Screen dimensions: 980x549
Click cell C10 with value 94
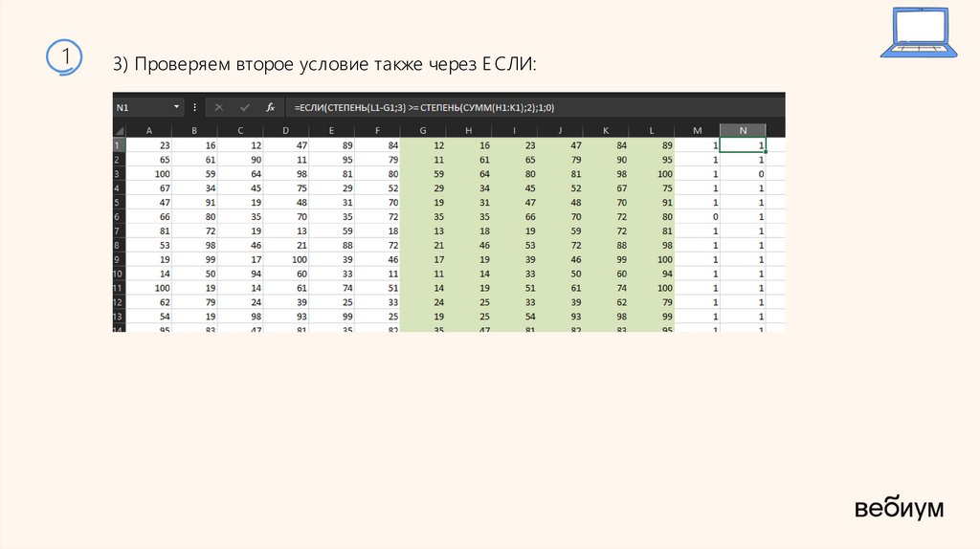click(240, 274)
